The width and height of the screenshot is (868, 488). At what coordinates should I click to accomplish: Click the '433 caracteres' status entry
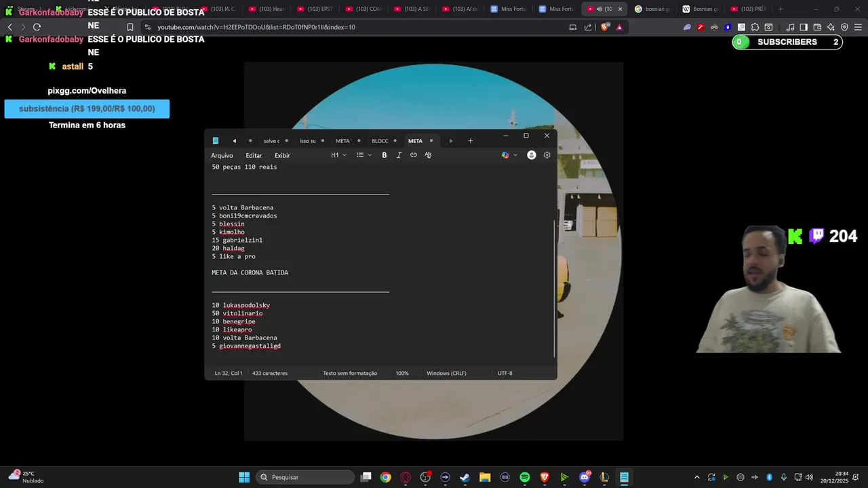(270, 373)
